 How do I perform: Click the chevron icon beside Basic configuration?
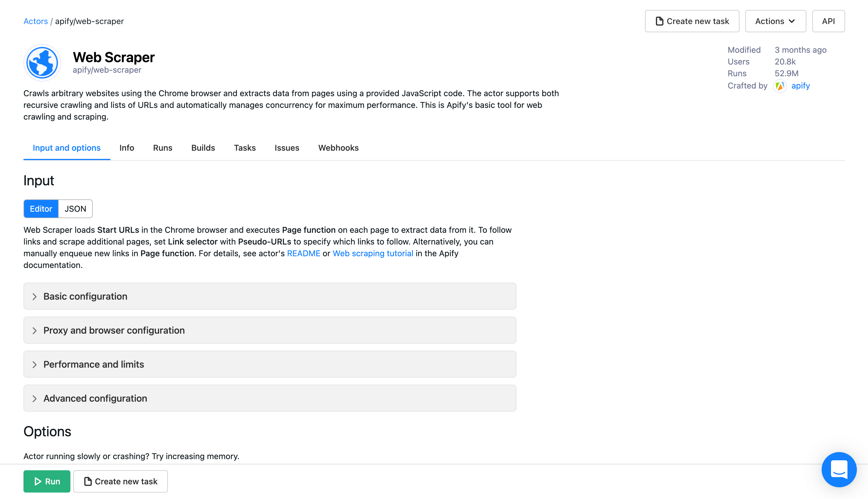[35, 296]
